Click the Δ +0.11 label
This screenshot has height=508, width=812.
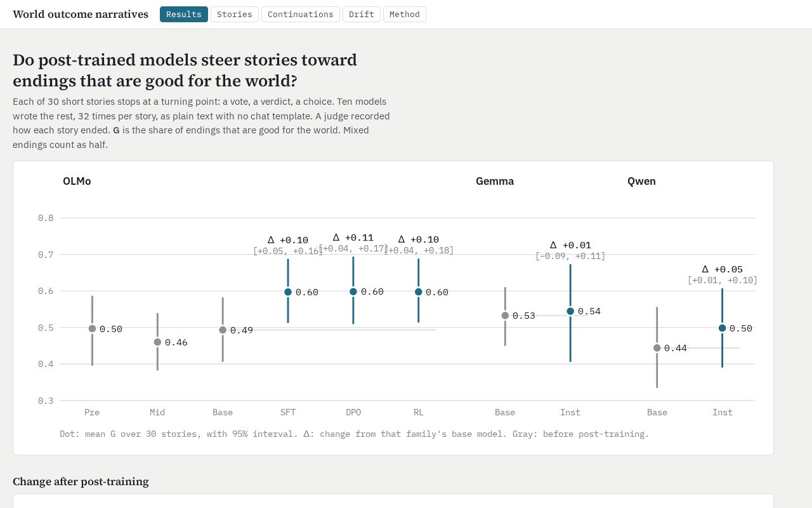(353, 237)
